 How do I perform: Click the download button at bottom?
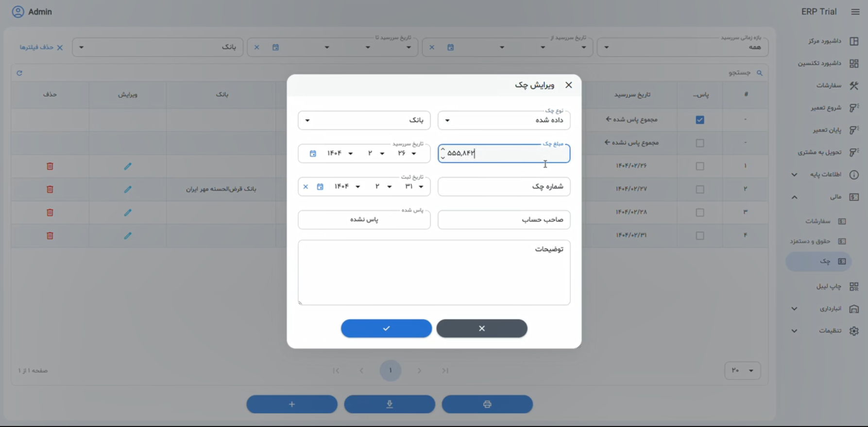click(389, 404)
